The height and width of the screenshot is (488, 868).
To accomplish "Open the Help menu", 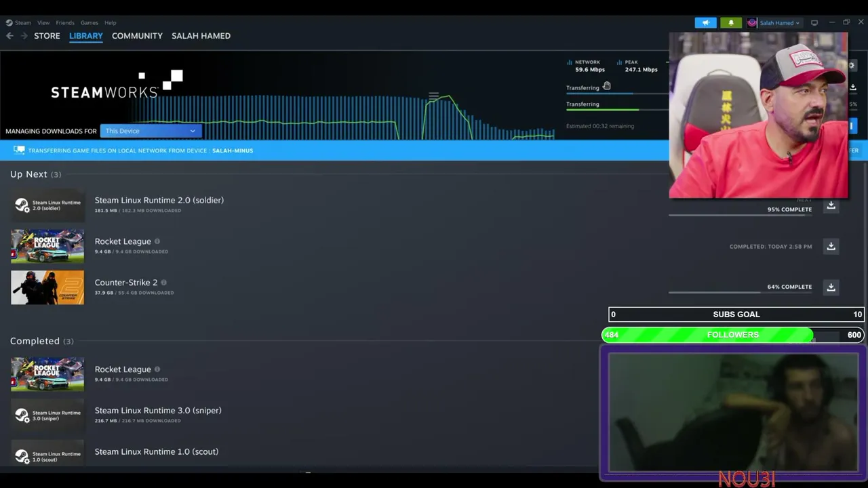I will [x=110, y=22].
